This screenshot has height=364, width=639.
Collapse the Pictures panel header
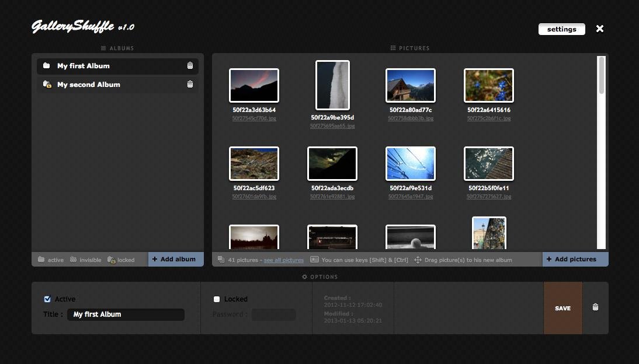[410, 48]
